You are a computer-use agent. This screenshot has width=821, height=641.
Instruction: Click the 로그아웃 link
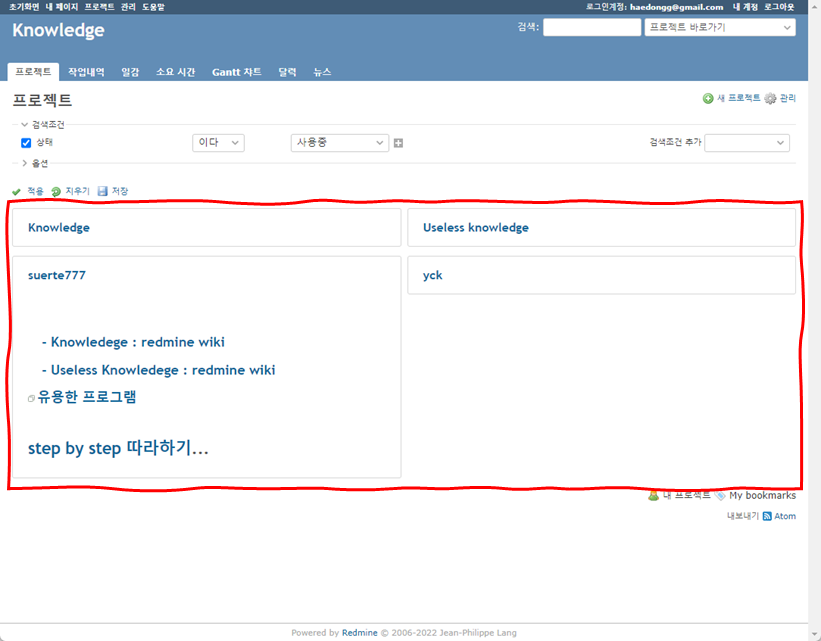tap(779, 7)
